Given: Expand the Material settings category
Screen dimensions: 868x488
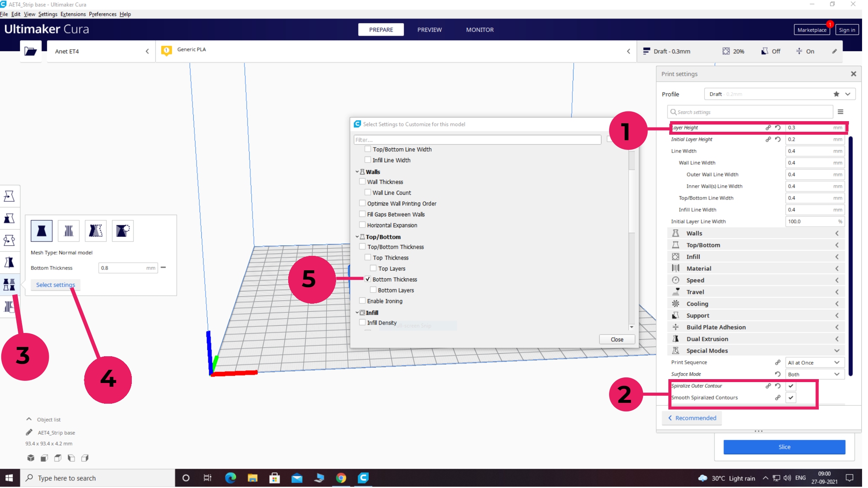Looking at the screenshot, I should [x=756, y=269].
